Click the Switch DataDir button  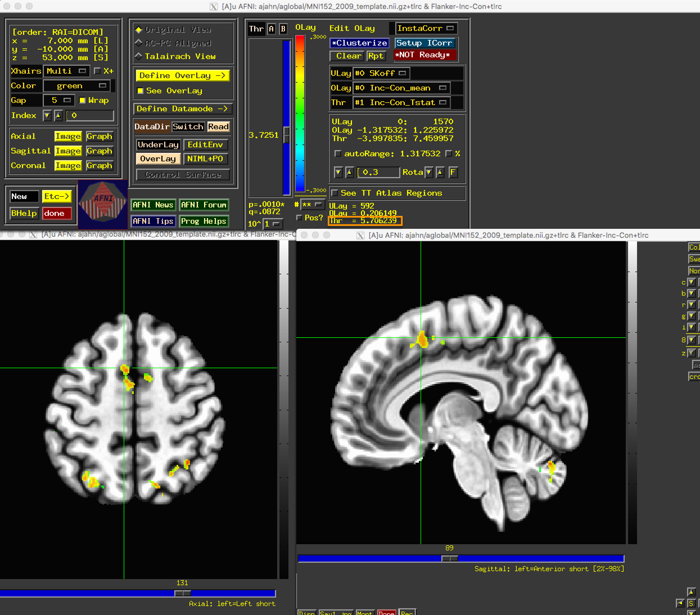188,127
